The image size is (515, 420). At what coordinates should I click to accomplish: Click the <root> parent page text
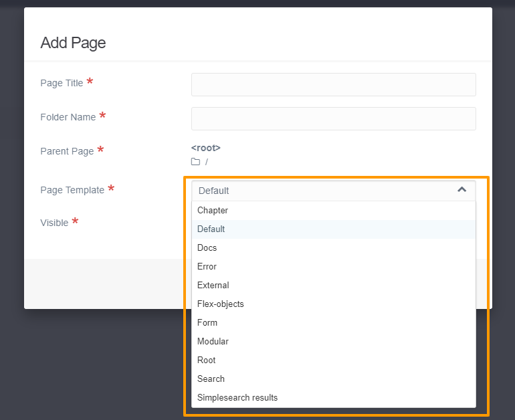click(x=205, y=148)
